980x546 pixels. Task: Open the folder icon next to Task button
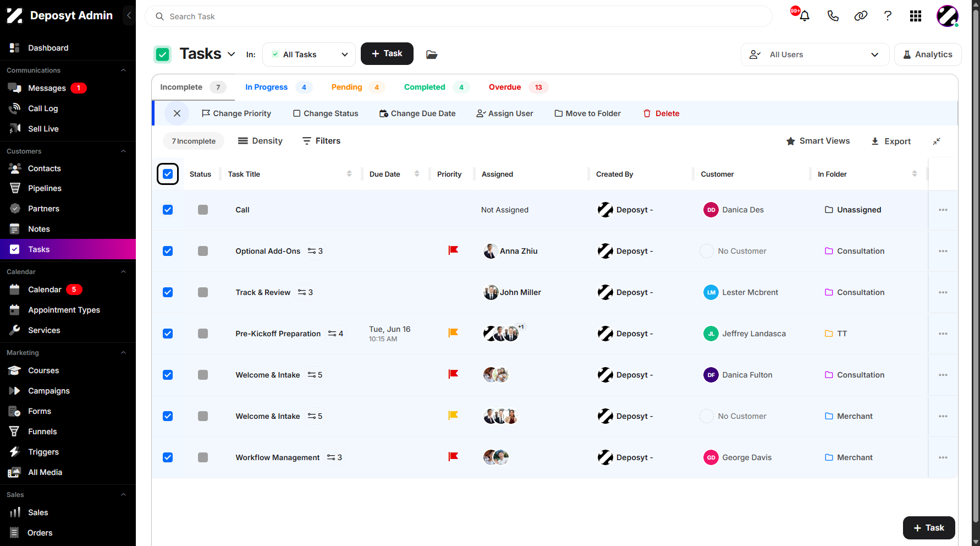tap(432, 54)
